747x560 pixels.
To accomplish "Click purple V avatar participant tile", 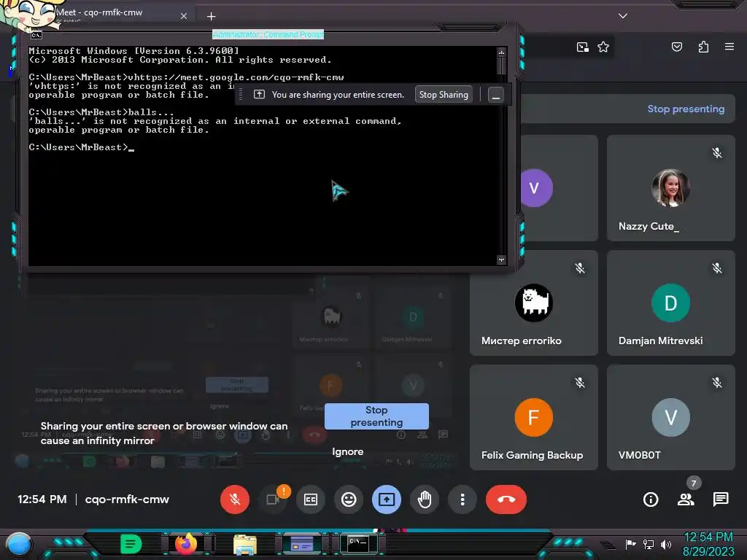I will 558,188.
